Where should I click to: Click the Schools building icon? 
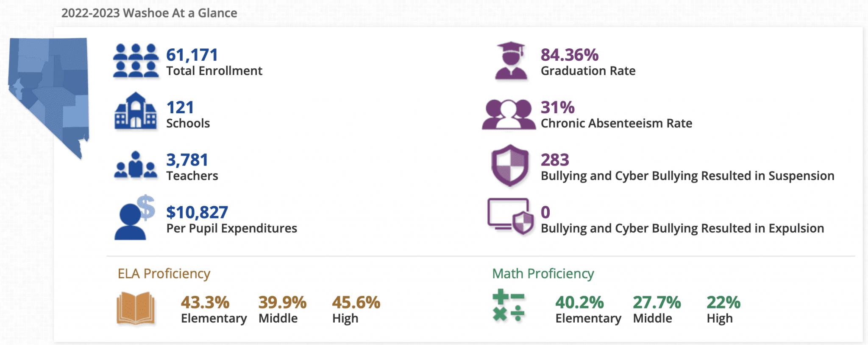click(x=136, y=110)
